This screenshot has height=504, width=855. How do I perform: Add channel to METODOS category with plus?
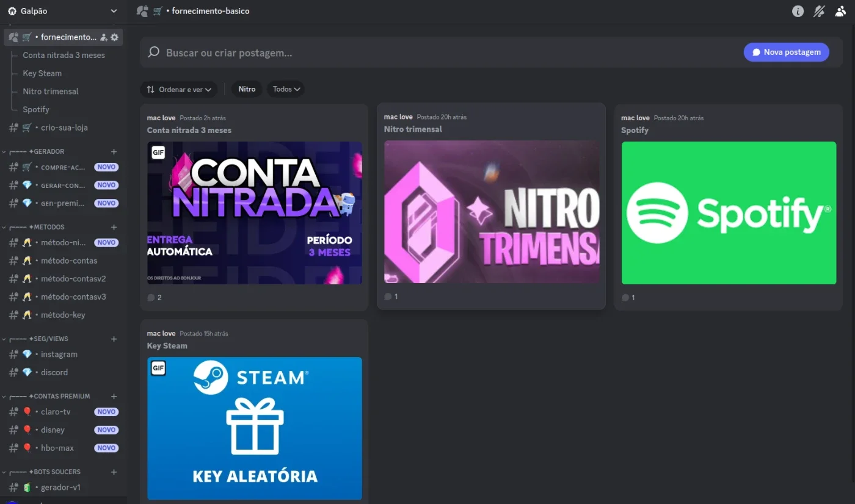114,227
